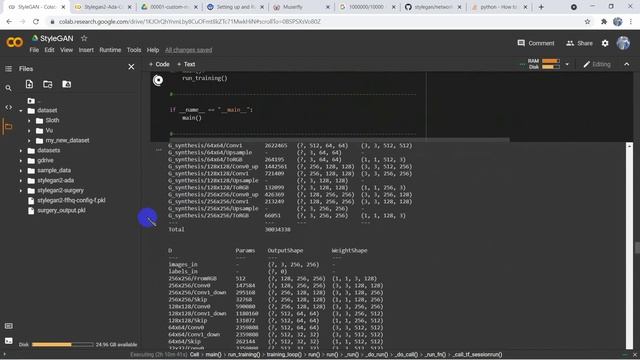Screen dimensions: 640x360
Task: Collapse the dataset folder
Action: tap(21, 111)
